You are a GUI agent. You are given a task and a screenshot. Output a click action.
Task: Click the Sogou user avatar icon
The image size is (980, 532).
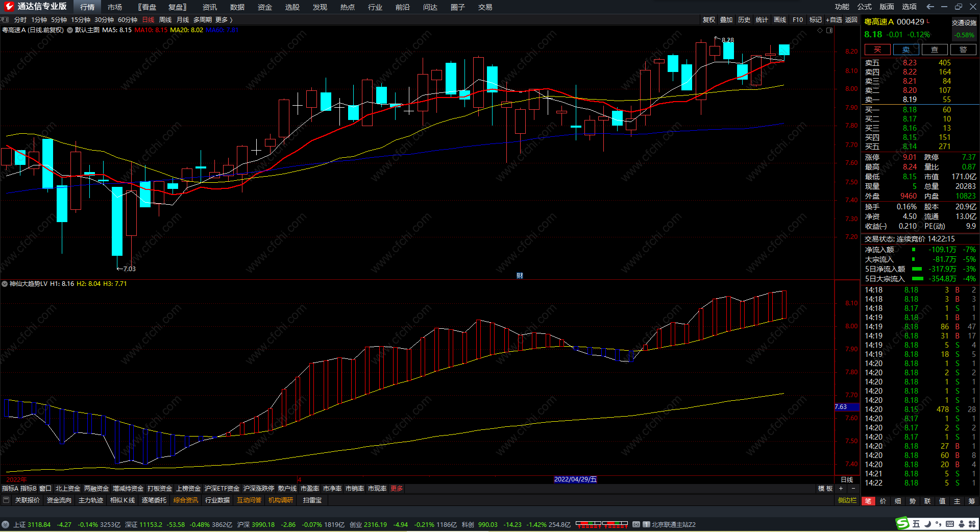[x=961, y=524]
